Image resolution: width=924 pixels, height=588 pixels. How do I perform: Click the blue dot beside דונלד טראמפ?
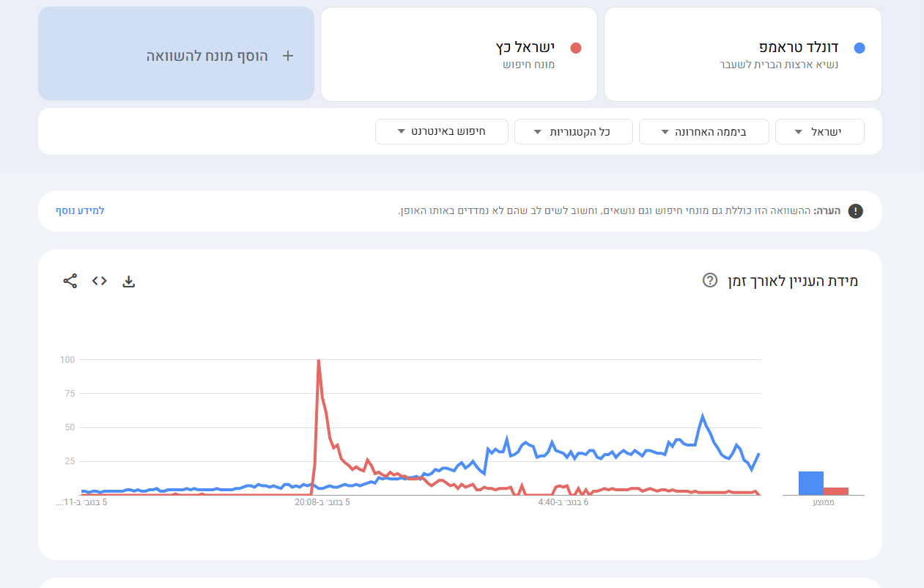point(860,48)
